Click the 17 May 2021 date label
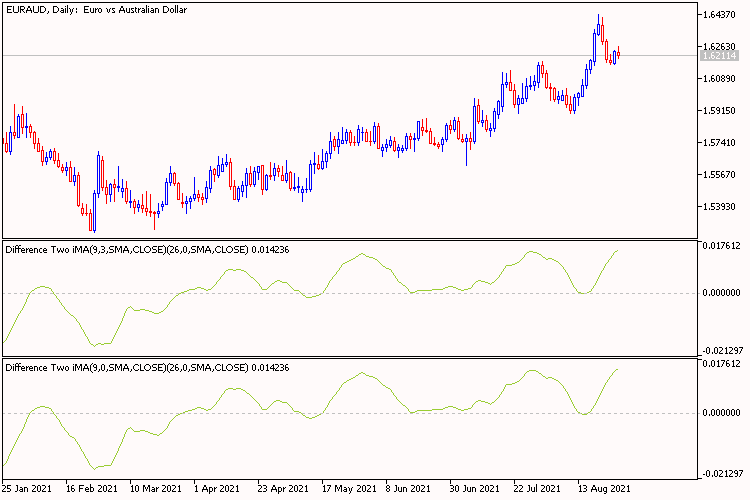Viewport: 750px width, 500px height. (349, 489)
